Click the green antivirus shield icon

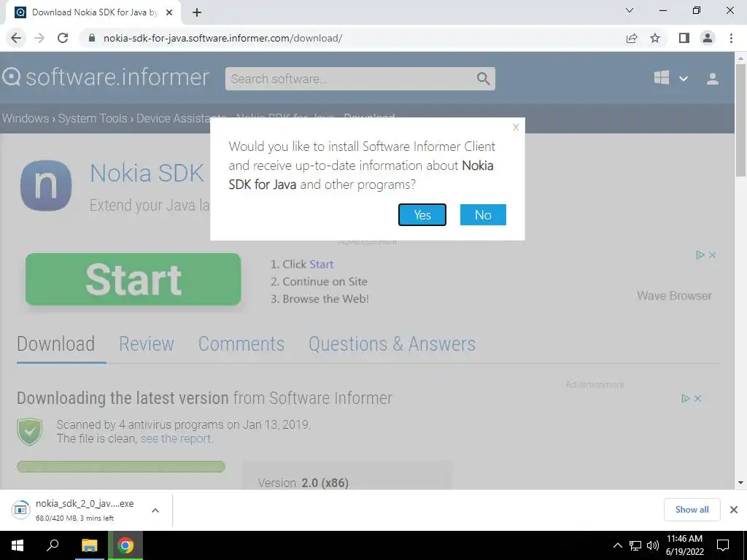click(29, 432)
